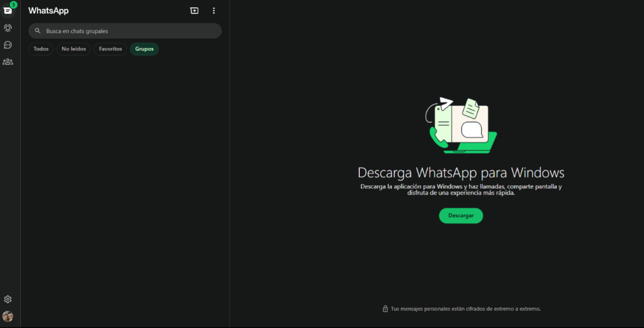The height and width of the screenshot is (328, 644).
Task: Switch to the No leídos filter
Action: tap(73, 49)
